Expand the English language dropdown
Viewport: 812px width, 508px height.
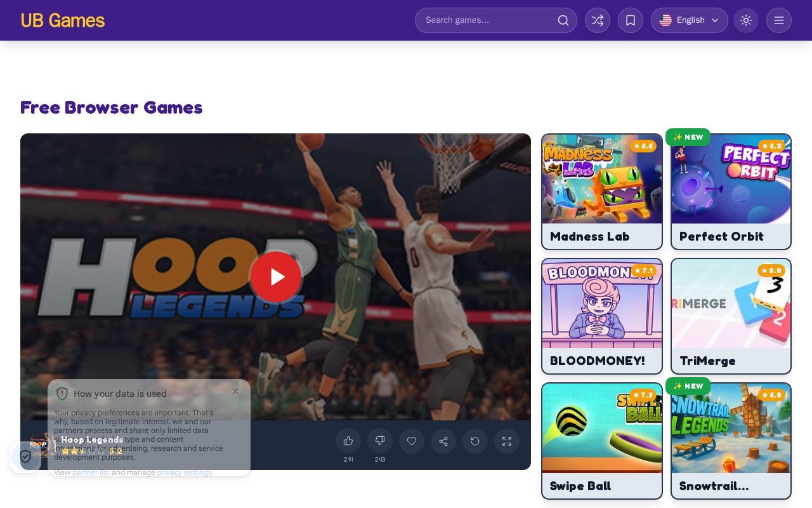(x=690, y=20)
